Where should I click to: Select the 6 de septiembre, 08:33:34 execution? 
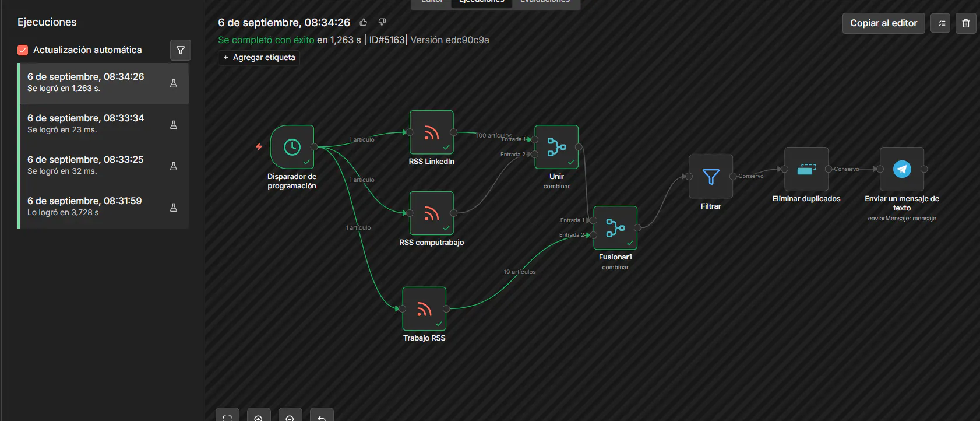pyautogui.click(x=104, y=125)
